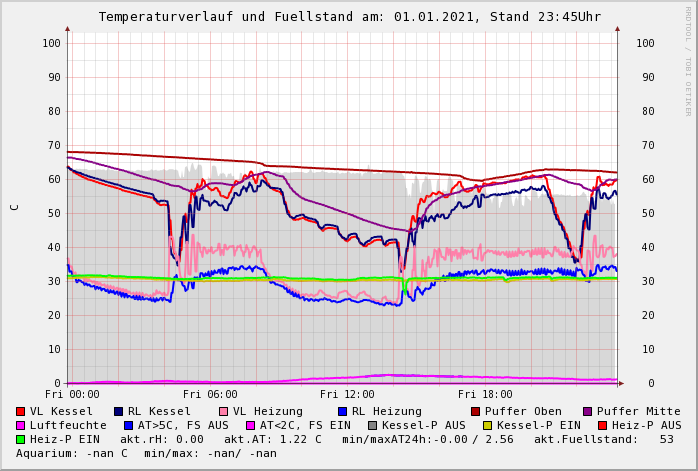Click the red VL Kessel legend swatch
Image resolution: width=698 pixels, height=471 pixels.
[20, 411]
